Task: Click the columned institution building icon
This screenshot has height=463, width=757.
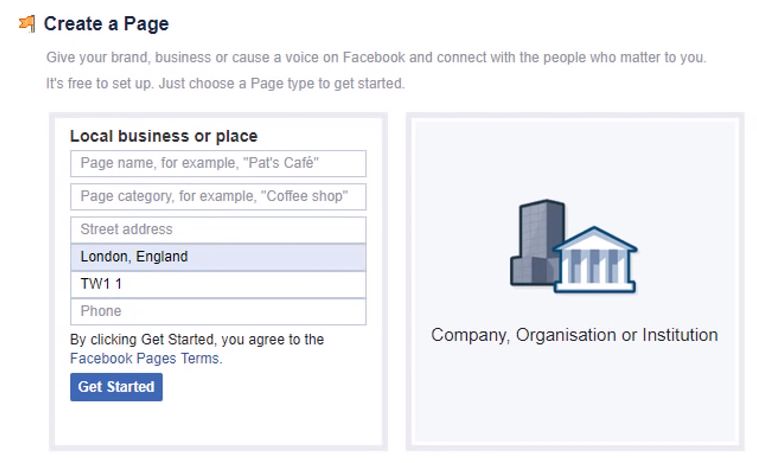Action: 596,262
